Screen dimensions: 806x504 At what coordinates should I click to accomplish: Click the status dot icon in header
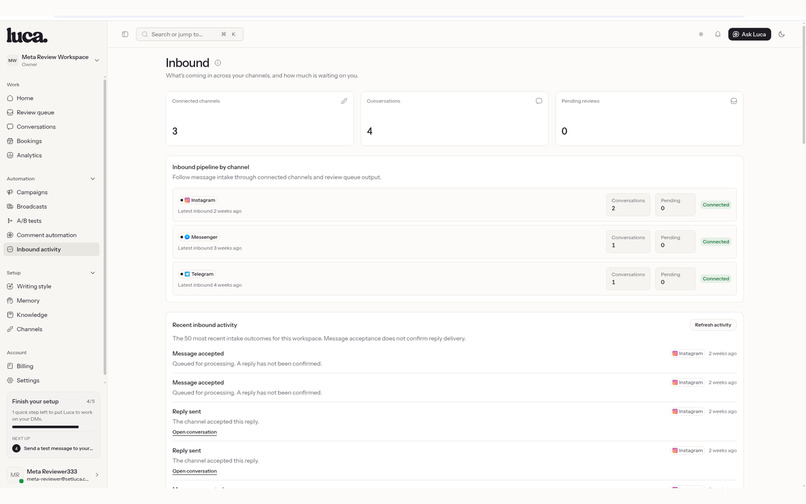[x=701, y=34]
